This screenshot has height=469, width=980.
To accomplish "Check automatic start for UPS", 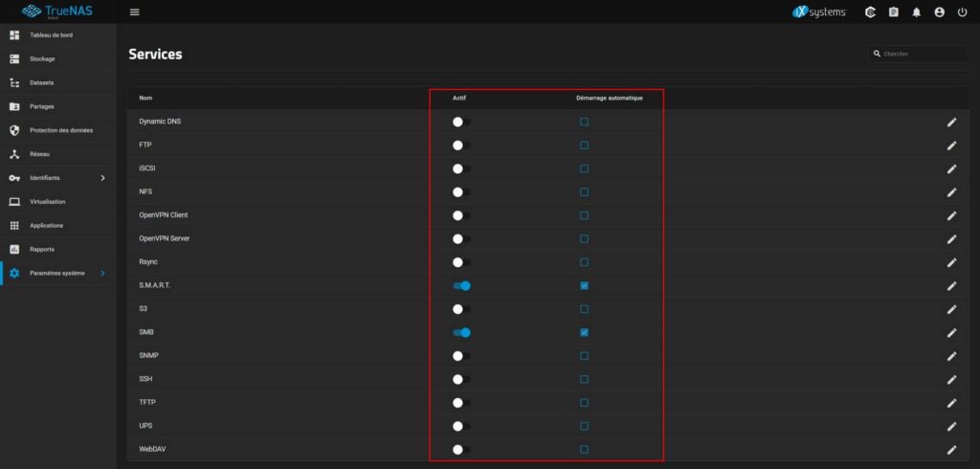I will click(x=584, y=426).
